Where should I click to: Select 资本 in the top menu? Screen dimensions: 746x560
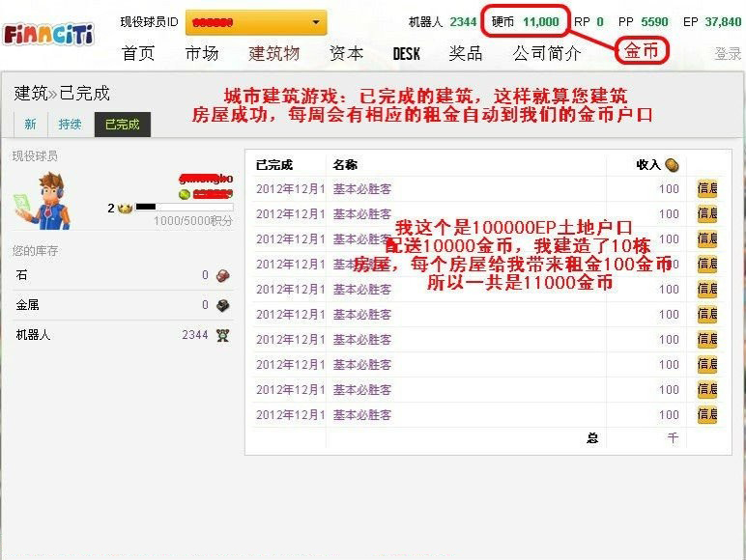(346, 54)
